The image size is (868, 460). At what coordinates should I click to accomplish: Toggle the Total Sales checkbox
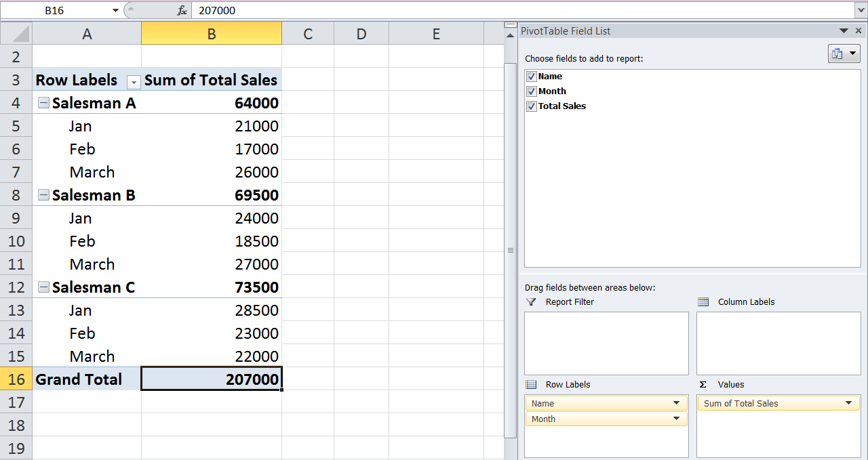tap(531, 106)
